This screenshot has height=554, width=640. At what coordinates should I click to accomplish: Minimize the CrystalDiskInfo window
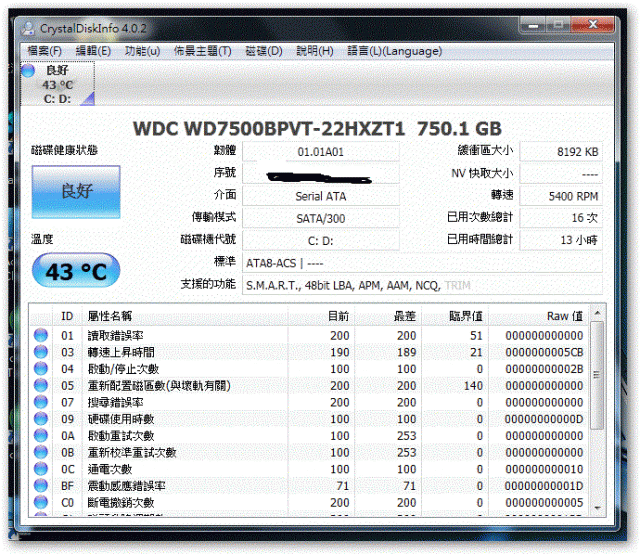tap(533, 25)
